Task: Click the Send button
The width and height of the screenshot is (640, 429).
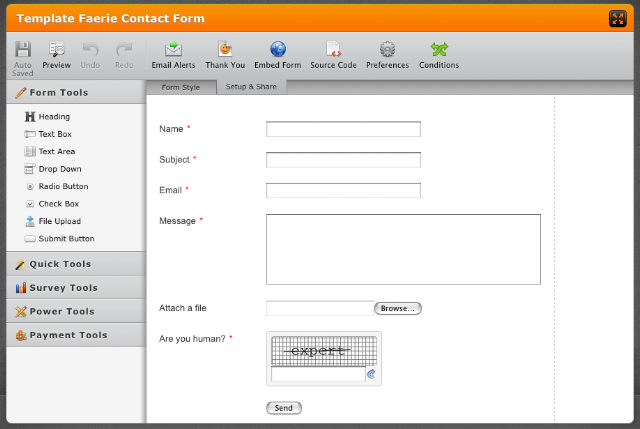Action: click(284, 408)
